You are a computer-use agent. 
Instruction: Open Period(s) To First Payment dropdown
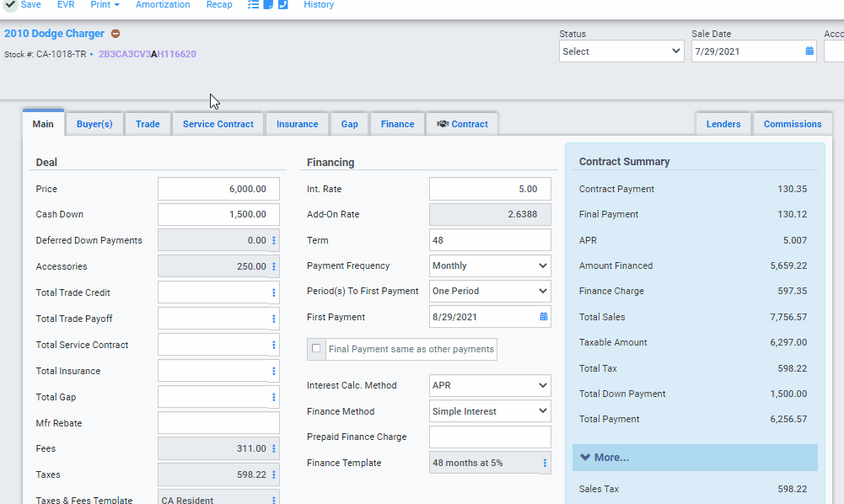click(490, 291)
